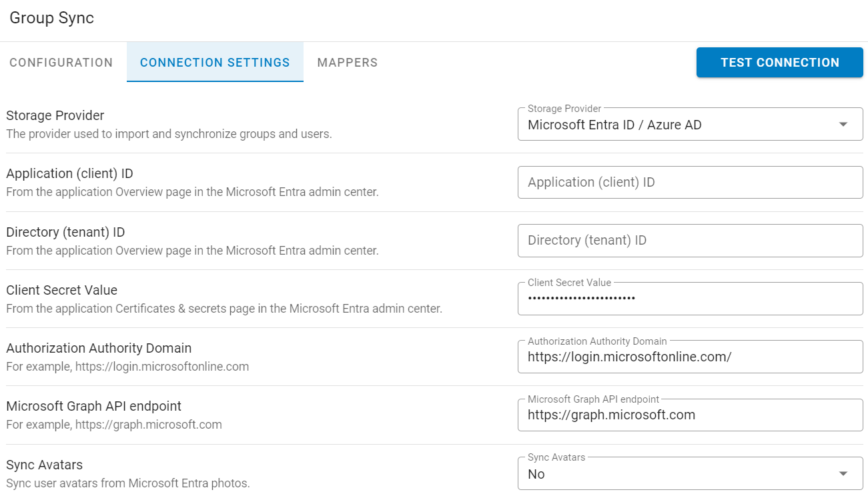Click into the empty Directory (tenant) ID field

click(690, 241)
